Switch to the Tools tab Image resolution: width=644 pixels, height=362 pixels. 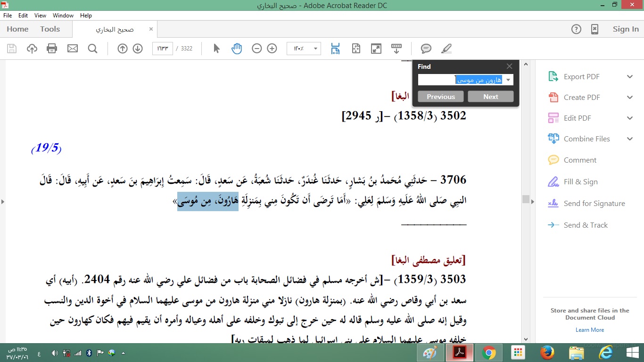click(x=50, y=29)
